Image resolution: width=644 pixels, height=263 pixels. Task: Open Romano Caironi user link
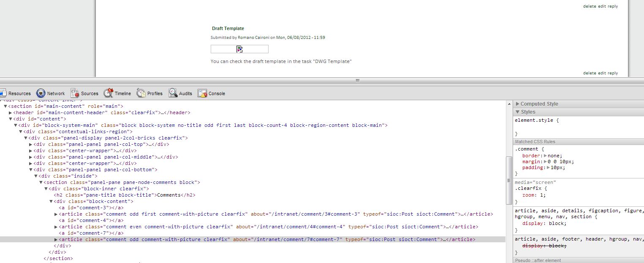click(x=254, y=37)
